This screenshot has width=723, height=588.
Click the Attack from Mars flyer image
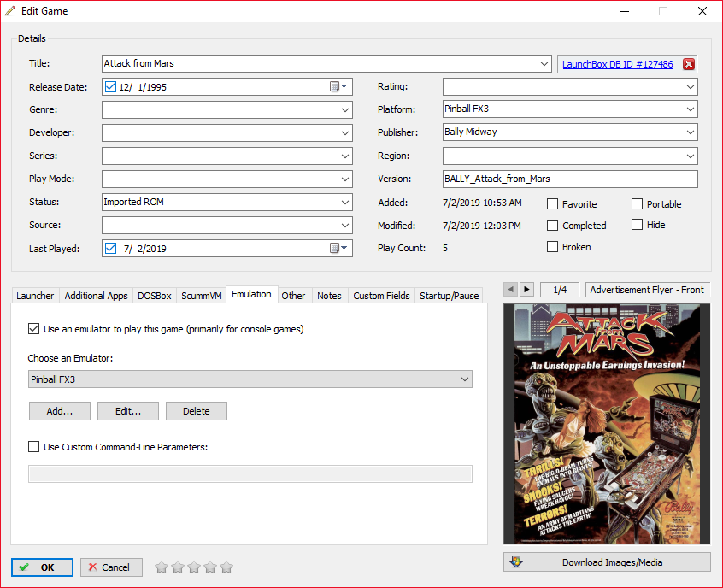click(x=607, y=424)
